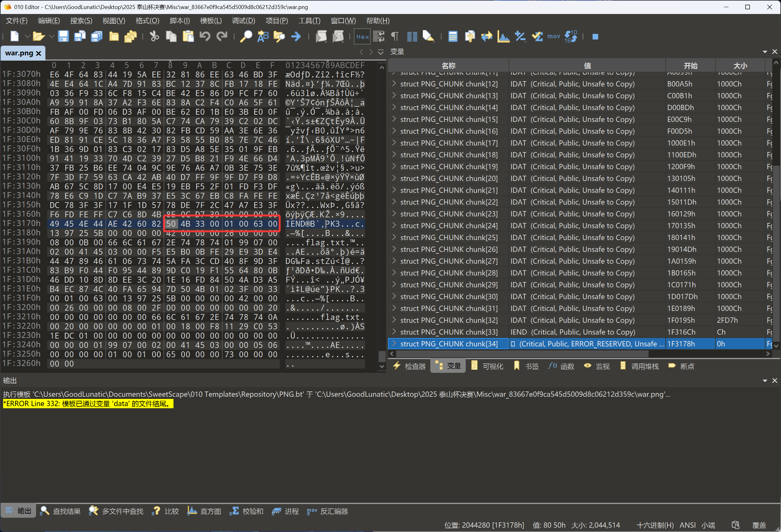Viewport: 781px width, 532px height.
Task: Toggle the word wrap toolbar button
Action: point(379,36)
